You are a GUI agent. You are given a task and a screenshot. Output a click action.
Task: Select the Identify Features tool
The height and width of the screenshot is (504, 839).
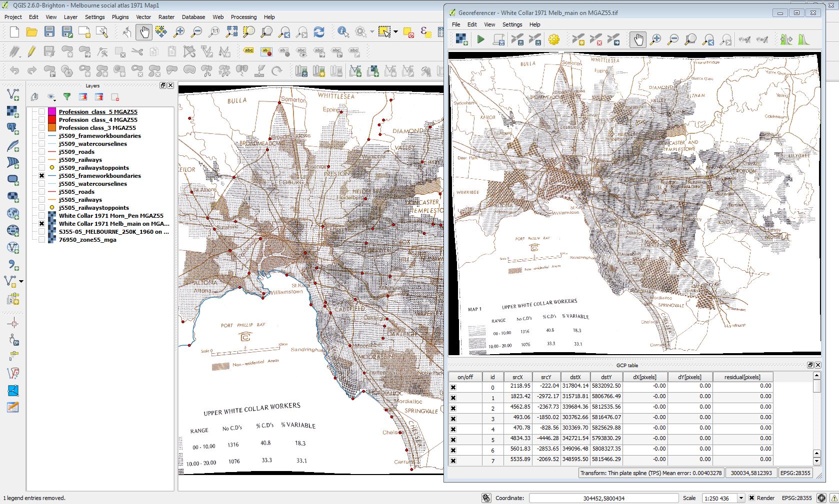pyautogui.click(x=343, y=32)
